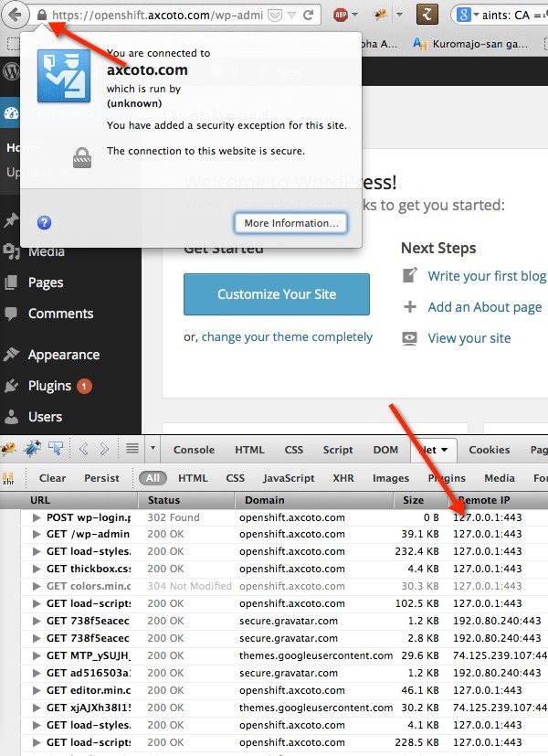Click the padlock site identity icon
The width and height of the screenshot is (548, 756).
[42, 16]
